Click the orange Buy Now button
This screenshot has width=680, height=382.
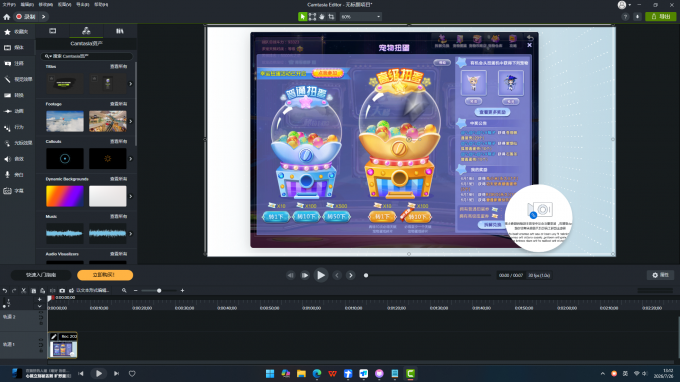(105, 275)
